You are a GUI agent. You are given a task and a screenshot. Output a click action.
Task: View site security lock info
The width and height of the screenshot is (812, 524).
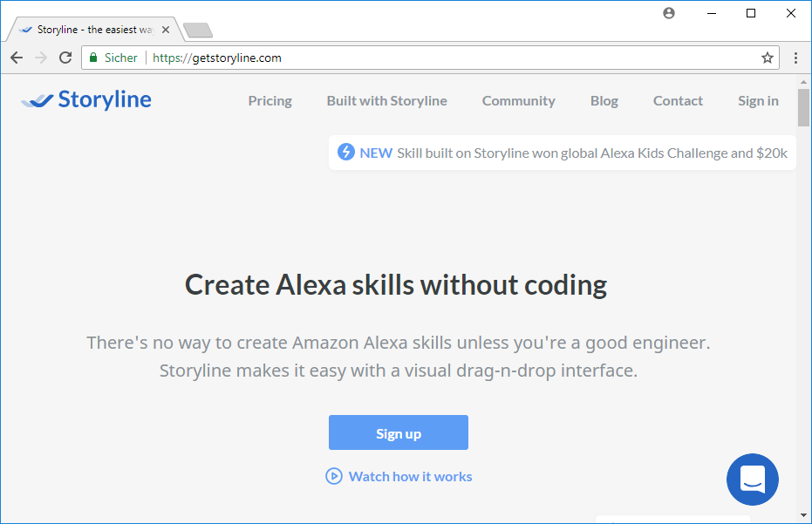[x=93, y=58]
